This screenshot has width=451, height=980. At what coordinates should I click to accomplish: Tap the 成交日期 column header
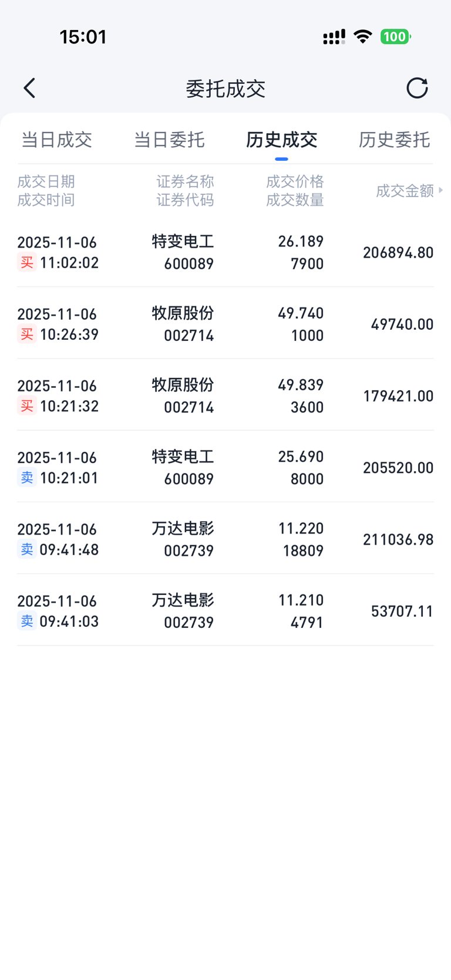[x=46, y=182]
